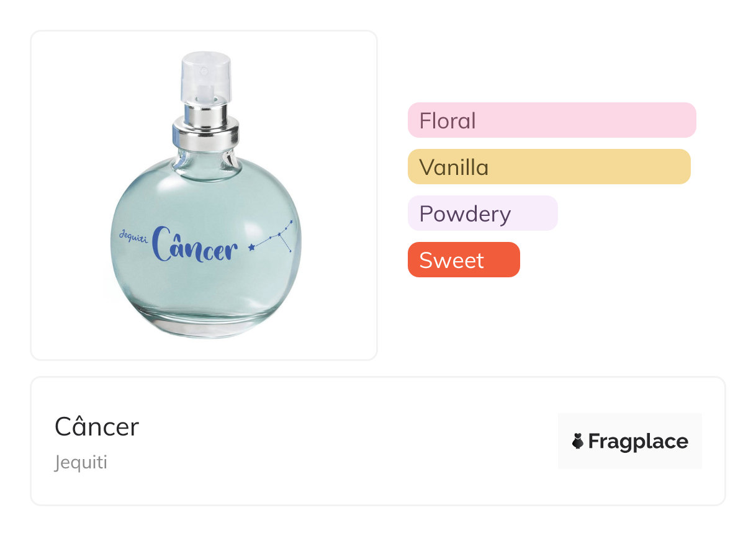Click the silver atomizer collar on bottle
The image size is (756, 536).
(205, 130)
